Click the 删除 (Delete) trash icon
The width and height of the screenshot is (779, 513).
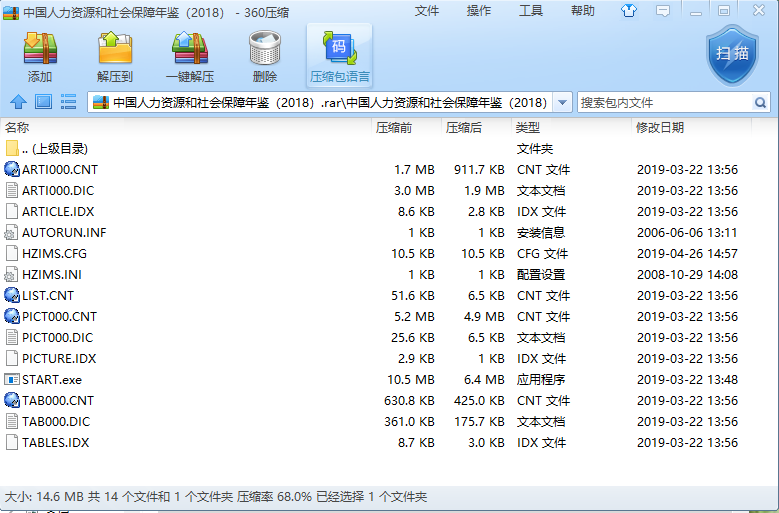click(265, 48)
